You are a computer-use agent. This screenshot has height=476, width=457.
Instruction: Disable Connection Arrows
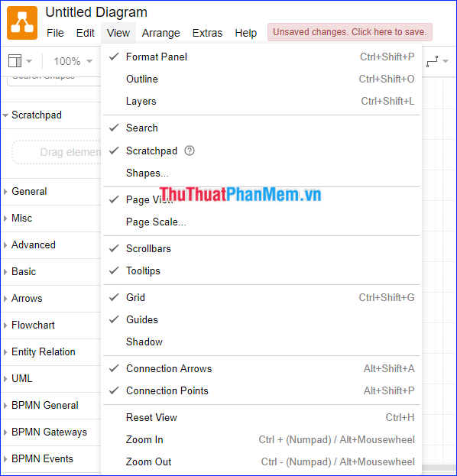261,368
